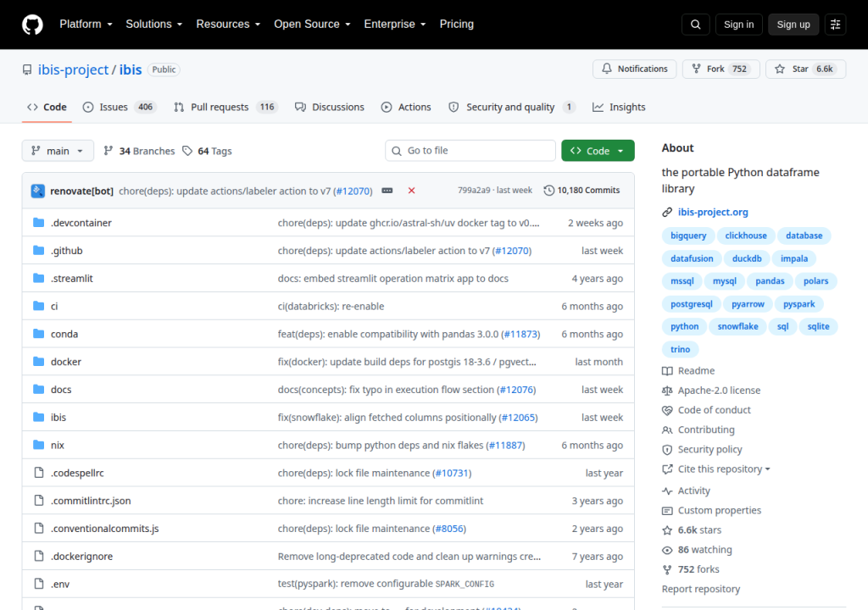Viewport: 868px width, 610px height.
Task: Open commit hash 799a2a9
Action: 474,191
